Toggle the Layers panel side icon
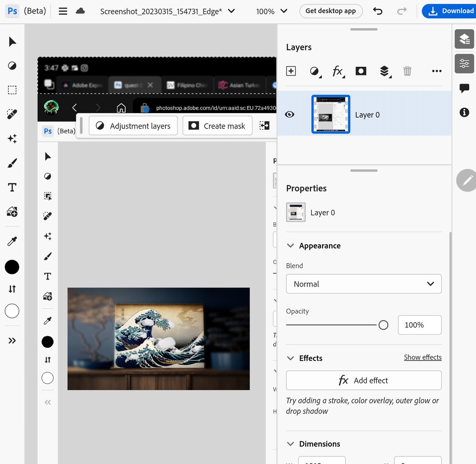 (x=464, y=39)
